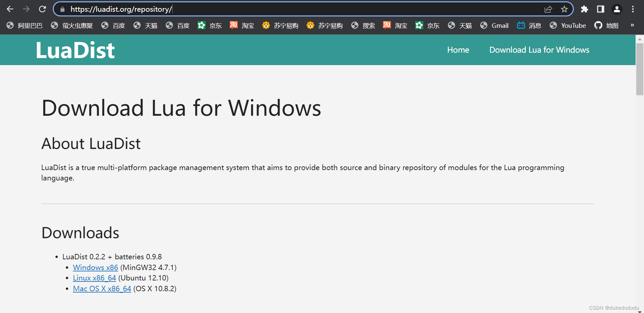Click the Mac OS X x86_64 download link

pyautogui.click(x=102, y=289)
